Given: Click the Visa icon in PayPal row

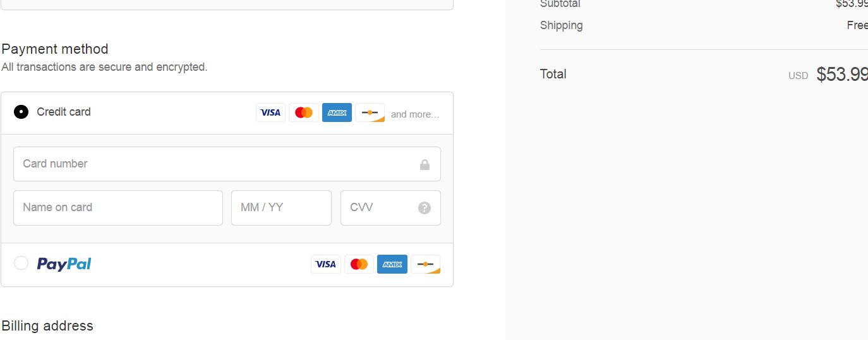Looking at the screenshot, I should [x=325, y=264].
